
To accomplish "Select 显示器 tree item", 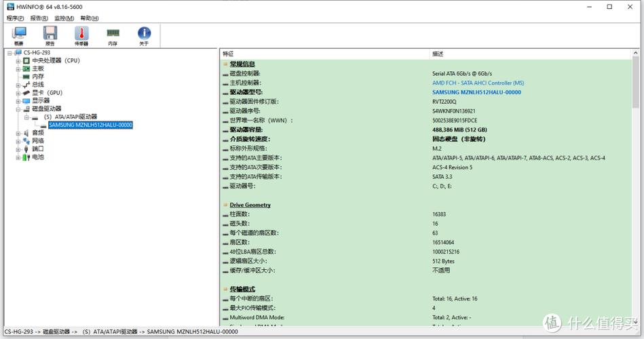I will (x=41, y=100).
